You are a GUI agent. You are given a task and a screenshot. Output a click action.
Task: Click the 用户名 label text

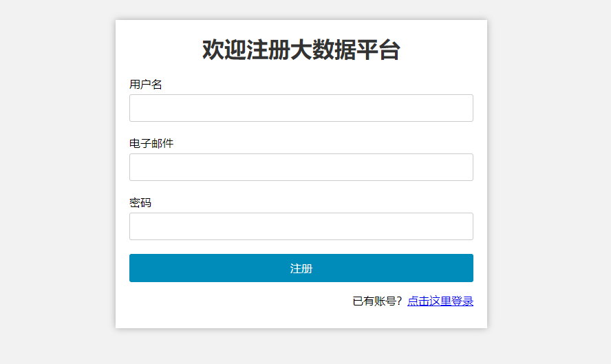(x=146, y=84)
